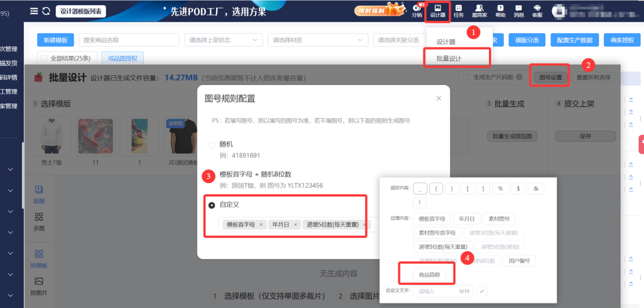Remove the 年月日 tag

(x=295, y=225)
